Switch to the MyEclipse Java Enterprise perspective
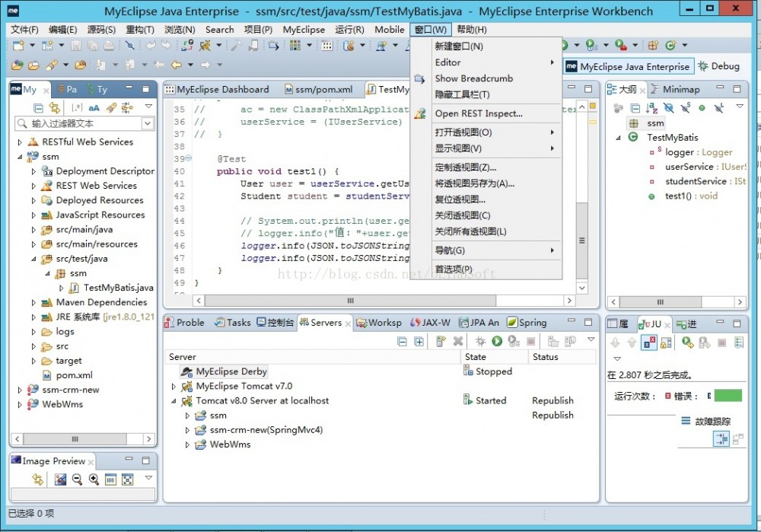This screenshot has height=532, width=761. [632, 66]
